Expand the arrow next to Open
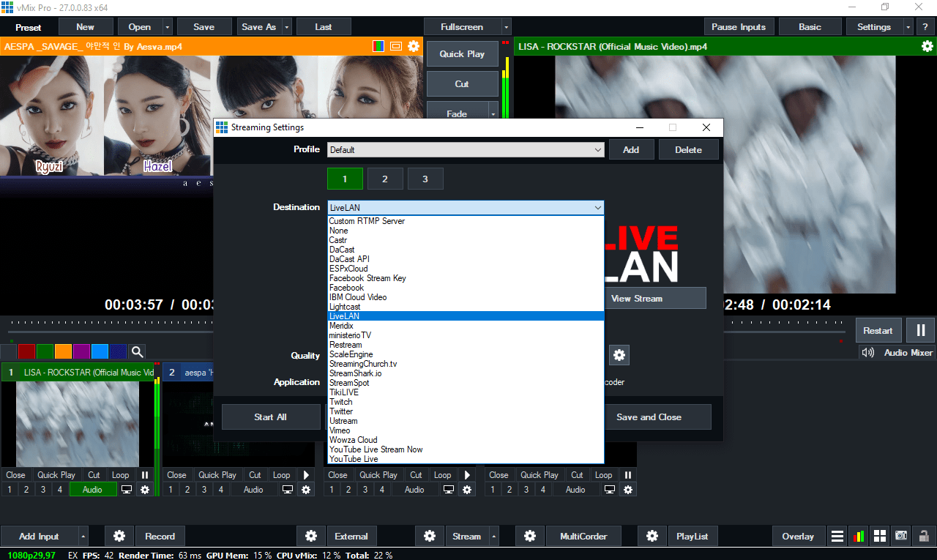This screenshot has height=560, width=937. (168, 27)
